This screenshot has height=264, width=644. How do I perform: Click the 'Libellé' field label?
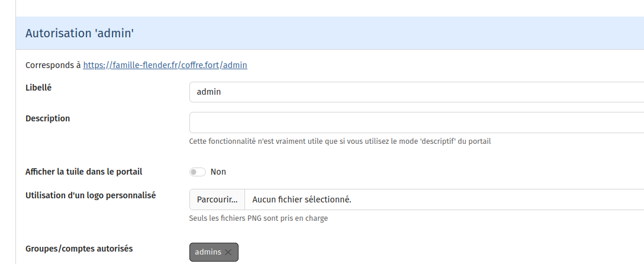point(38,88)
